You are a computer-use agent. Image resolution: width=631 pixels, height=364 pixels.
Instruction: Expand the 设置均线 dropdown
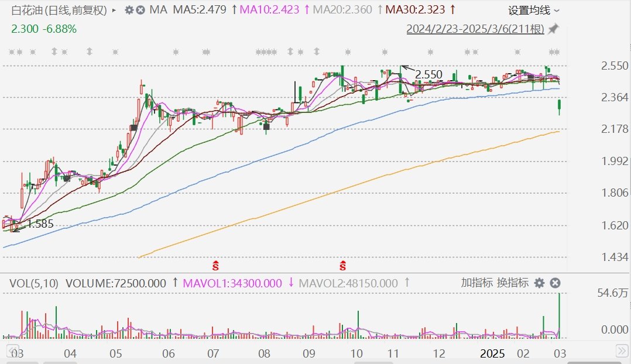tap(533, 10)
